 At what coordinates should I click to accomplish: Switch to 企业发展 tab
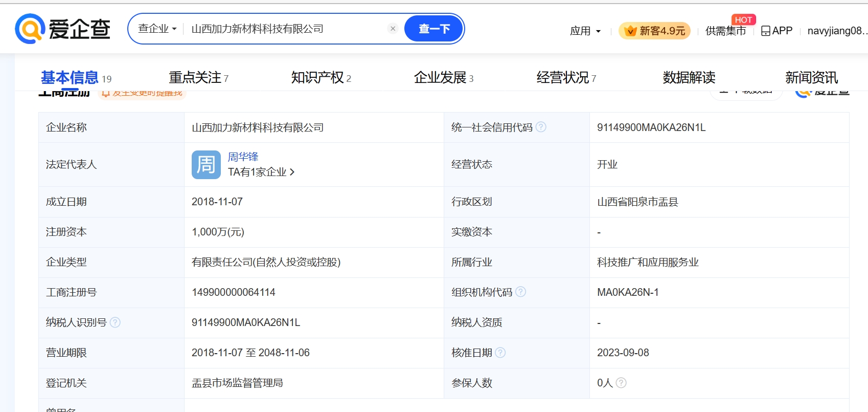tap(444, 78)
